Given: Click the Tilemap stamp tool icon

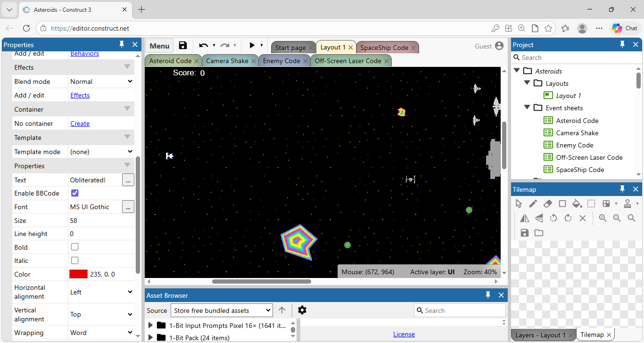Looking at the screenshot, I should (x=627, y=204).
